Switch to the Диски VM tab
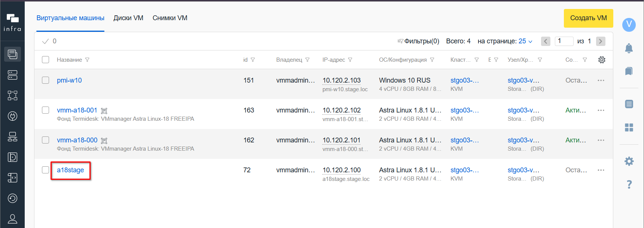The width and height of the screenshot is (644, 228). pos(128,18)
